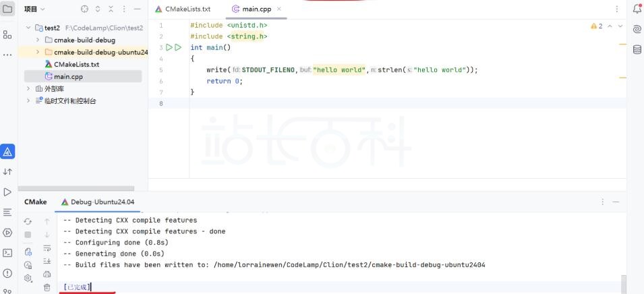The width and height of the screenshot is (644, 294).
Task: Clear CMake output with trash icon
Action: (x=47, y=287)
